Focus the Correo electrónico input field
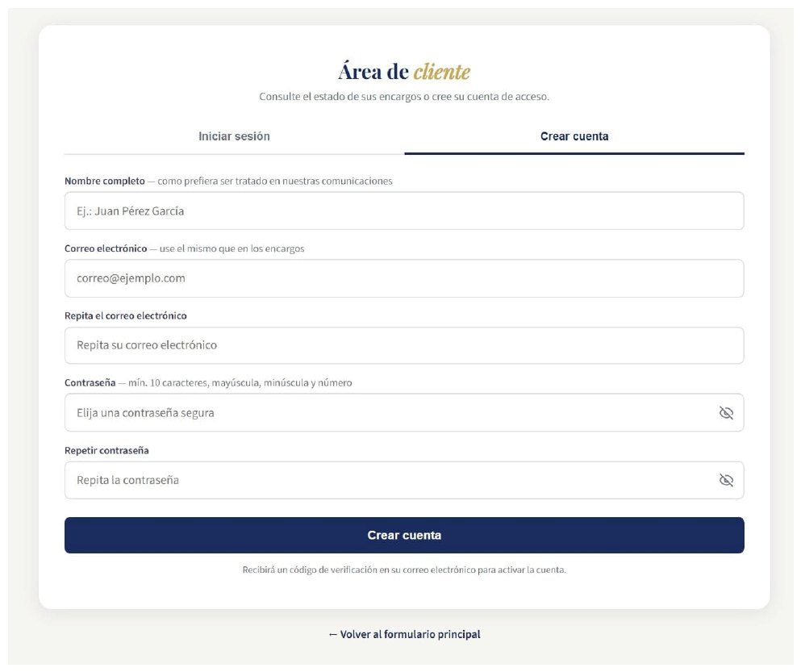 coord(404,278)
